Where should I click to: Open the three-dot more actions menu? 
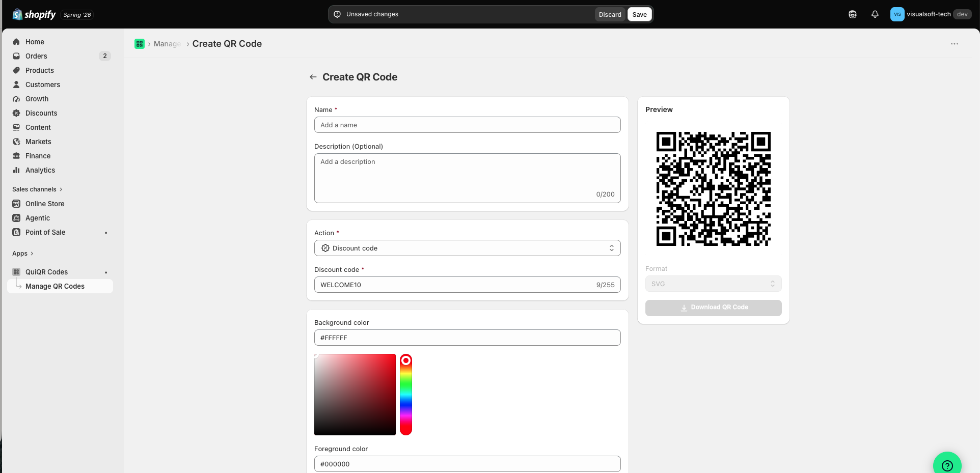tap(955, 44)
